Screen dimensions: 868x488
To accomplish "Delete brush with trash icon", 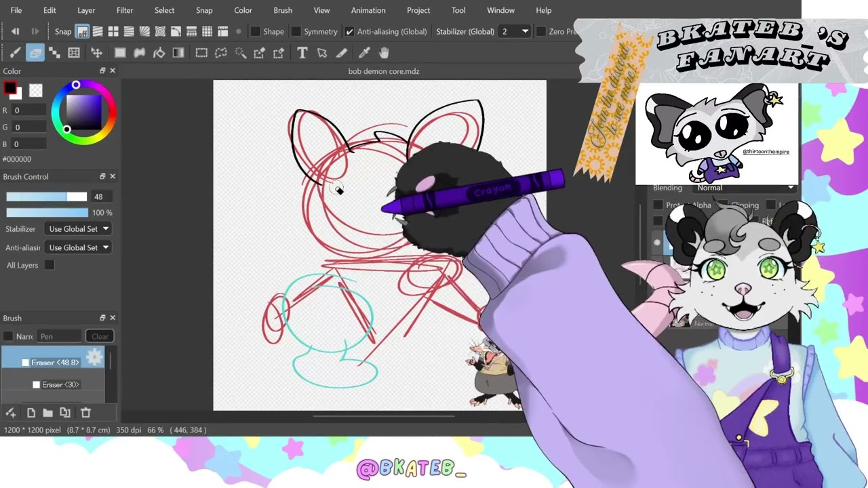I will (85, 412).
